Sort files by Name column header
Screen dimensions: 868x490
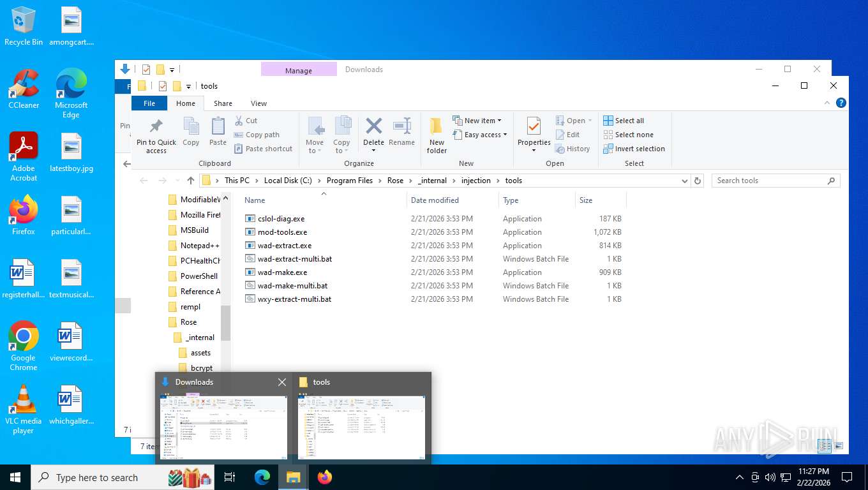(324, 200)
